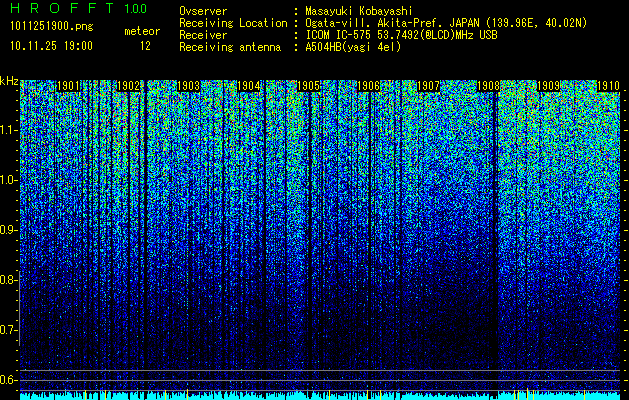629x400 pixels.
Task: Click the meteor count label
Action: click(x=142, y=31)
